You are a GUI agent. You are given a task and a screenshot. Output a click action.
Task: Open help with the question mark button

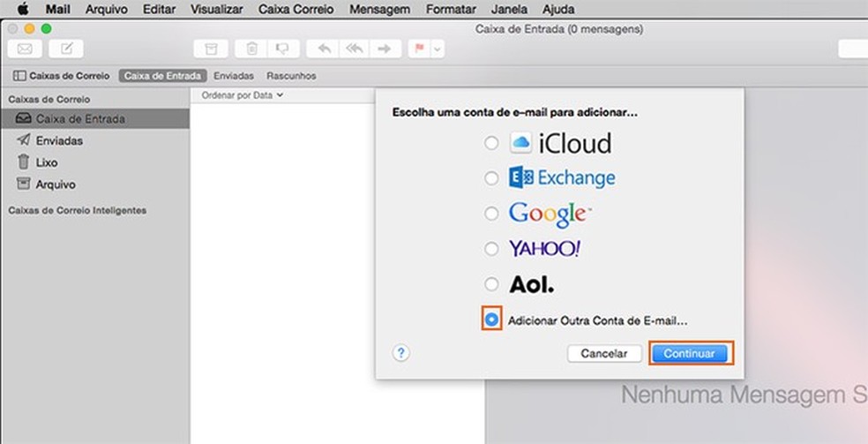[x=400, y=353]
